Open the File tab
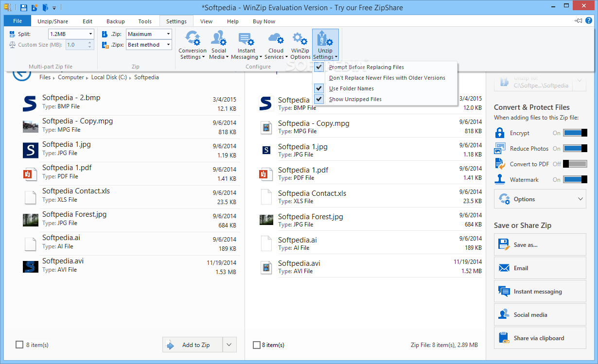The image size is (598, 364). point(18,21)
